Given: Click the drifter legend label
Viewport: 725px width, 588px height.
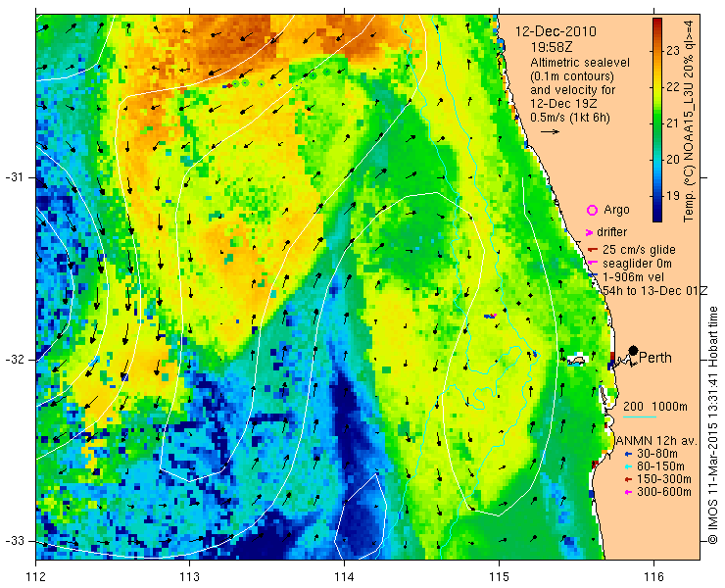Looking at the screenshot, I should pyautogui.click(x=611, y=232).
